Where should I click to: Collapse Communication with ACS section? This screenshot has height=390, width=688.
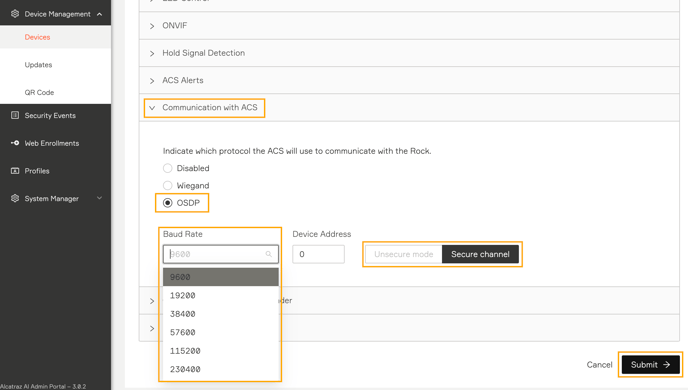[204, 107]
